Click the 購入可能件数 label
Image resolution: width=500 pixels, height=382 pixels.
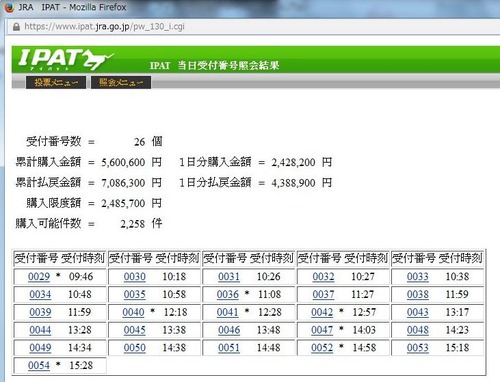pos(48,223)
